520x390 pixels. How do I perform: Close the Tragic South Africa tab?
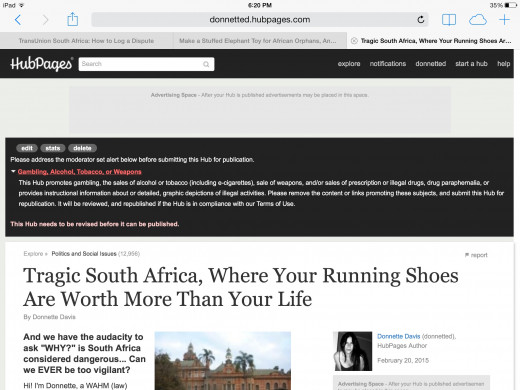pos(354,41)
